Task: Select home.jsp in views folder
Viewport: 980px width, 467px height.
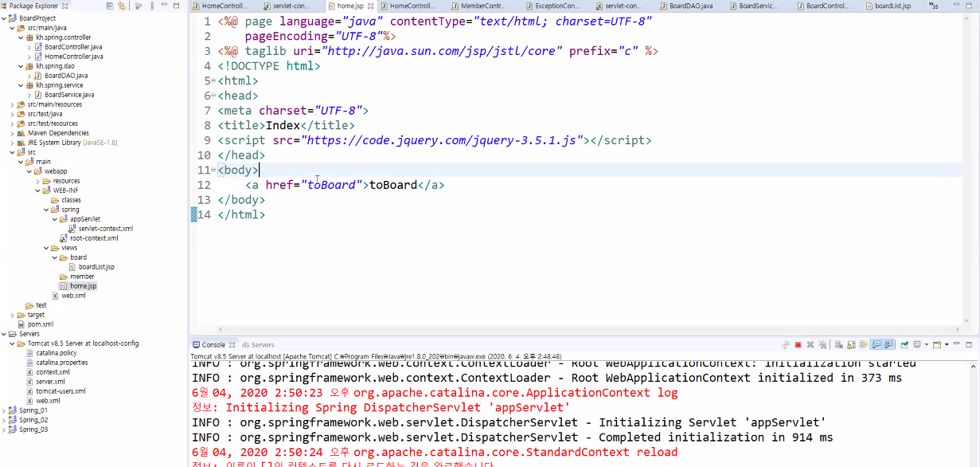Action: [x=83, y=286]
